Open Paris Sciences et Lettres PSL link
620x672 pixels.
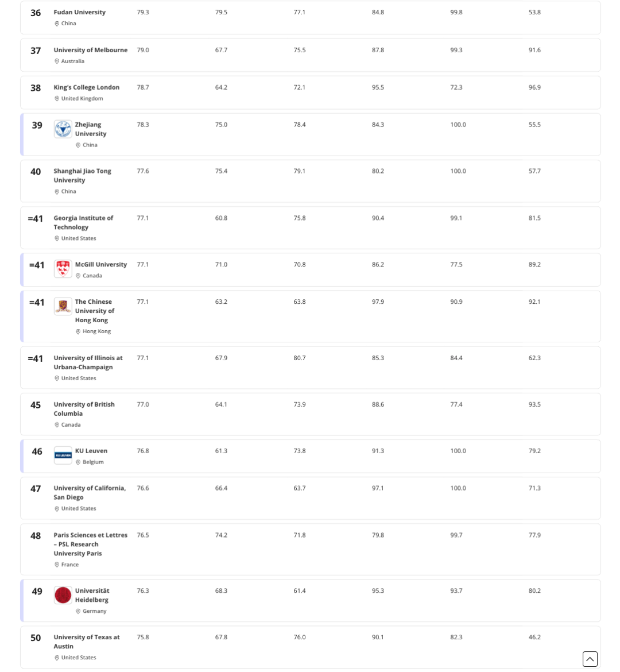90,544
